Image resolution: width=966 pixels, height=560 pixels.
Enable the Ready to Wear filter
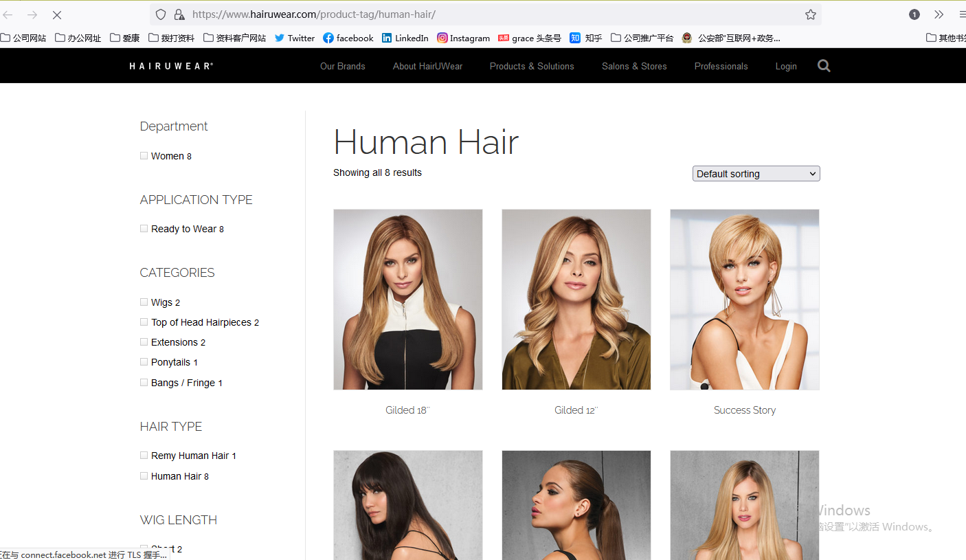(x=144, y=229)
